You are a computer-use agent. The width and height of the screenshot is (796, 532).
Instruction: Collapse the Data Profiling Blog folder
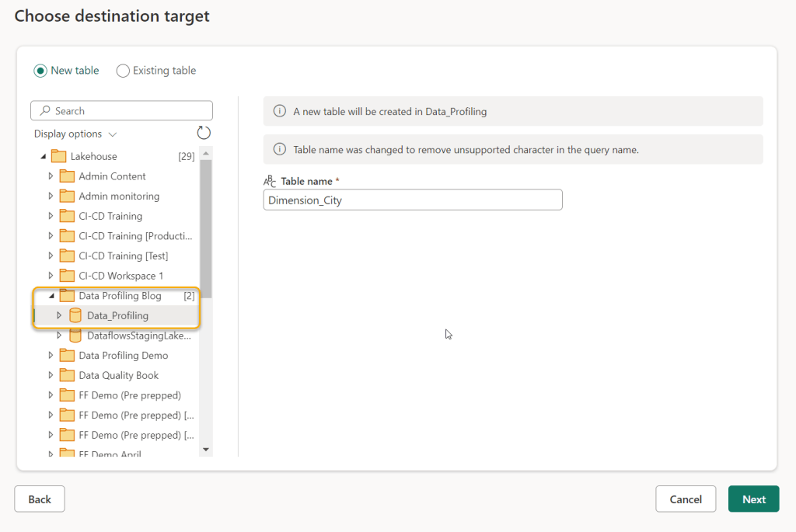point(51,296)
